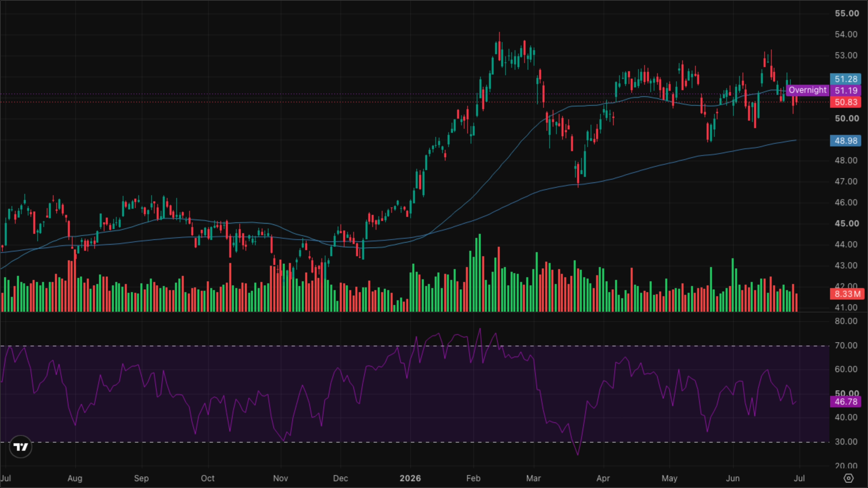This screenshot has width=868, height=488.
Task: Click the 55.00 level on price scale
Action: (847, 14)
